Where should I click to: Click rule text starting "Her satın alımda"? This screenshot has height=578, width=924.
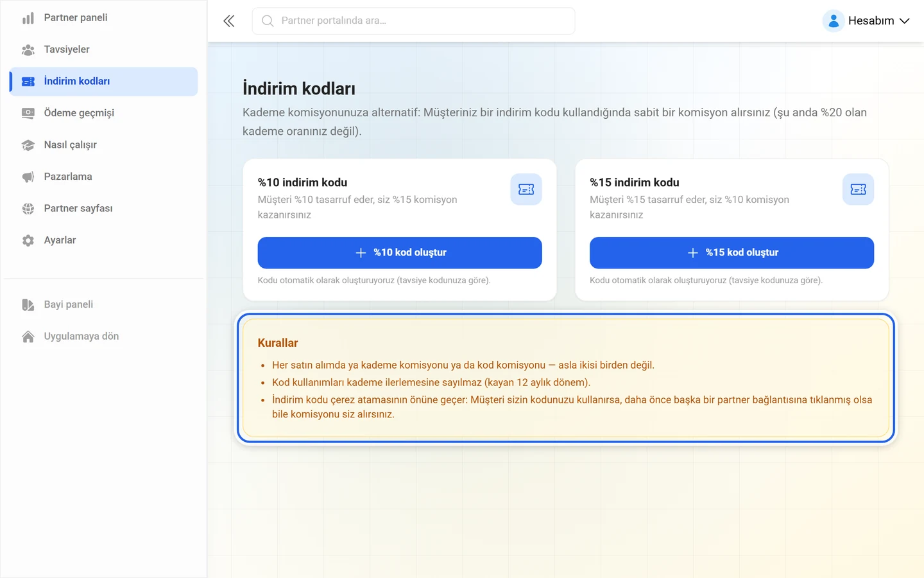coord(463,365)
